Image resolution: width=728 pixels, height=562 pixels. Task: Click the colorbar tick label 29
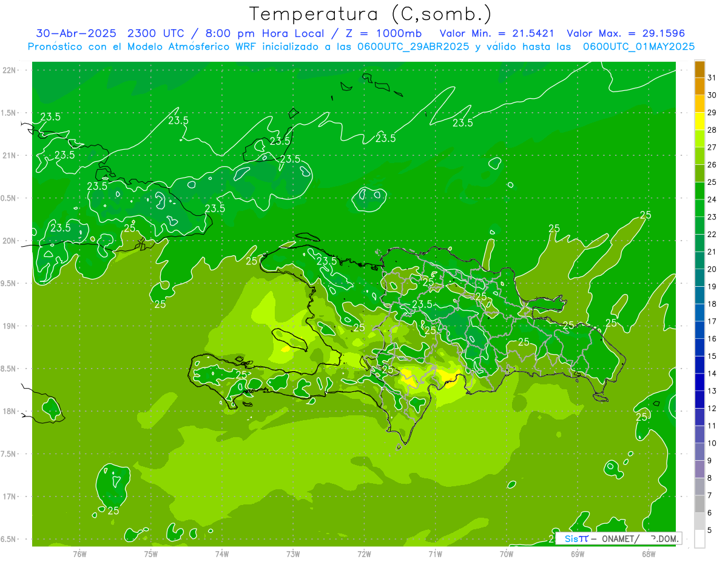(712, 113)
